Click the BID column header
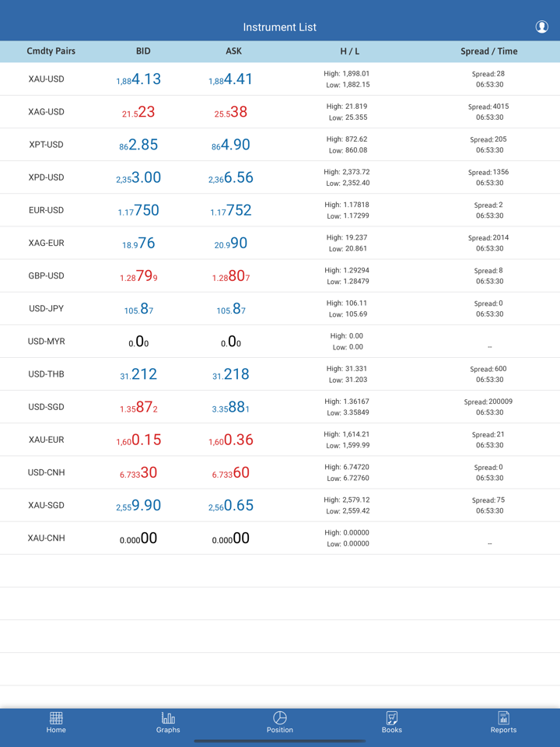 (x=143, y=51)
